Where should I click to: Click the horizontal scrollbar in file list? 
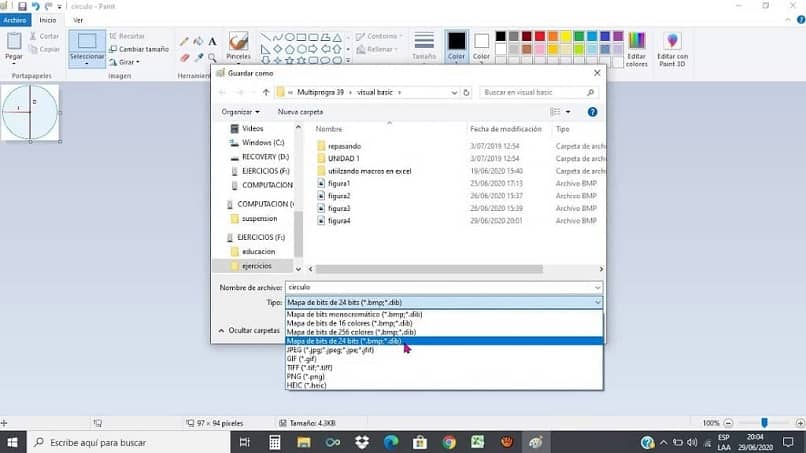click(x=429, y=269)
